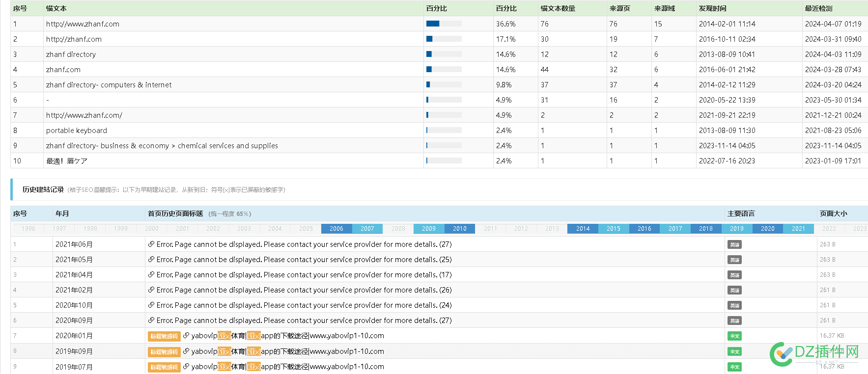Select year 2010 in the history timeline

tap(460, 229)
